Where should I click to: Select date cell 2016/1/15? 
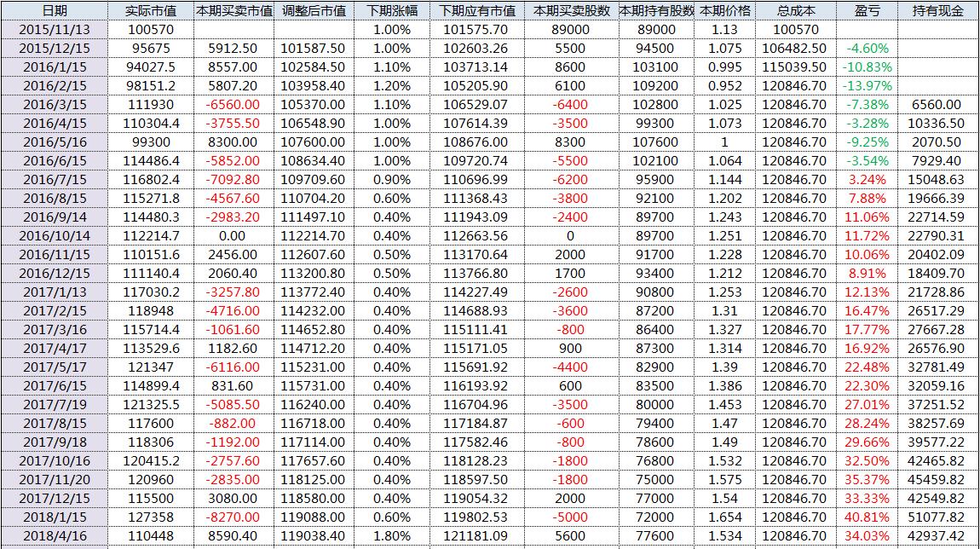55,66
